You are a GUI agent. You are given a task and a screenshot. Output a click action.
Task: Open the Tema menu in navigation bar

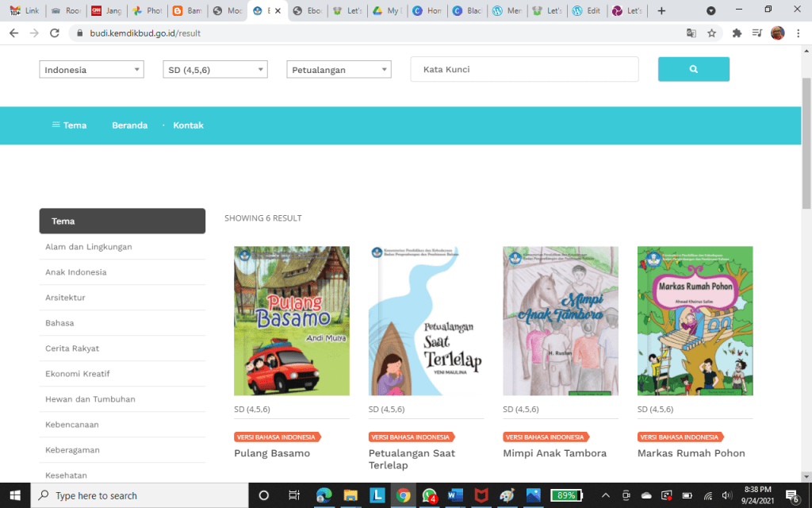(69, 125)
